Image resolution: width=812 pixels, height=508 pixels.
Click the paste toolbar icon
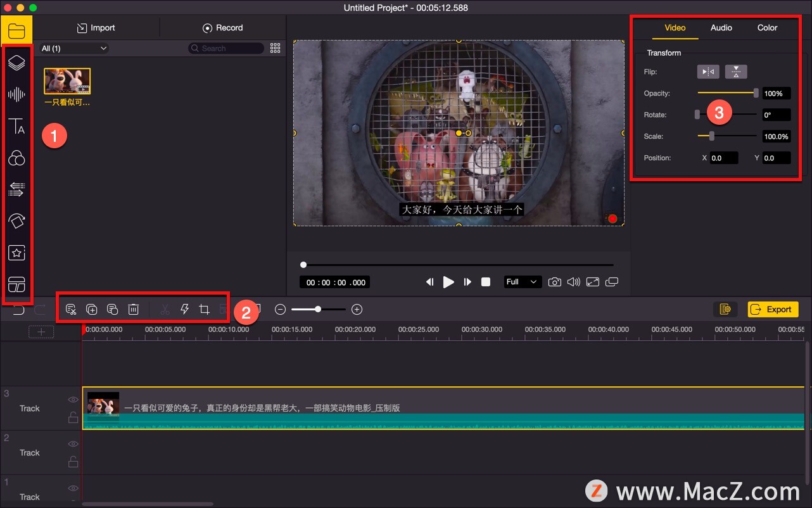pyautogui.click(x=113, y=309)
